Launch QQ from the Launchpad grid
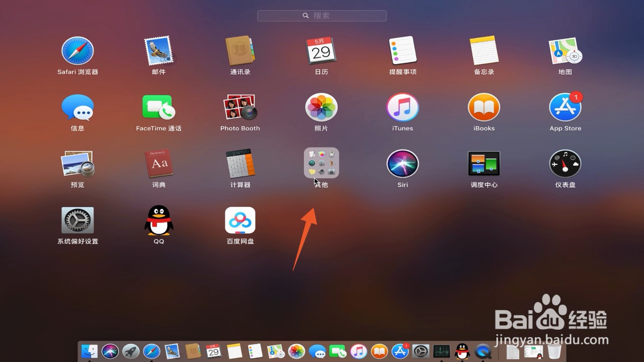 click(159, 220)
